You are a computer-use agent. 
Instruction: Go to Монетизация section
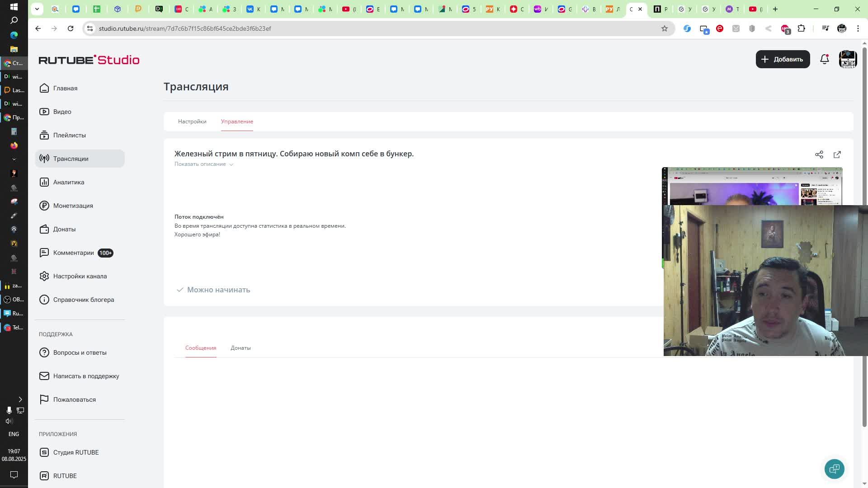(73, 206)
